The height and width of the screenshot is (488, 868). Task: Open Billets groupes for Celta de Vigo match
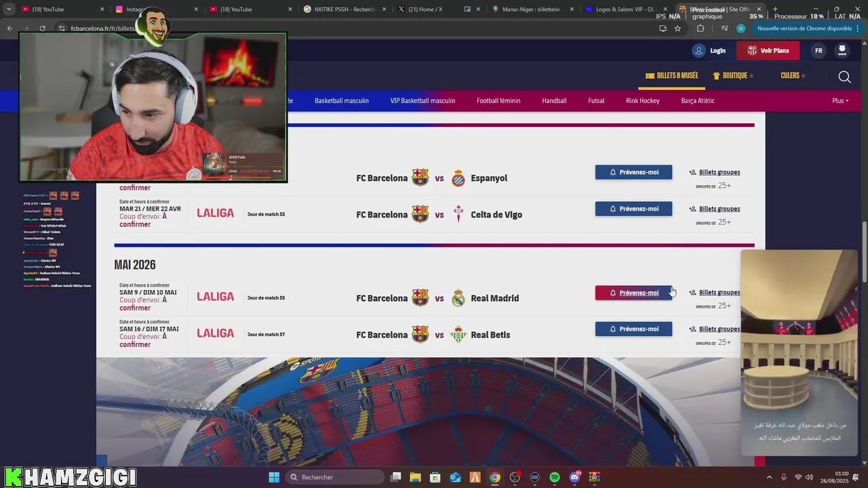tap(719, 209)
